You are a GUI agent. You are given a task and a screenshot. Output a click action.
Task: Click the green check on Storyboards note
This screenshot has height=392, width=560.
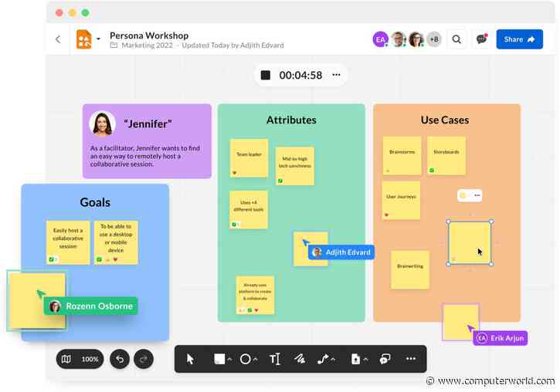tap(432, 170)
